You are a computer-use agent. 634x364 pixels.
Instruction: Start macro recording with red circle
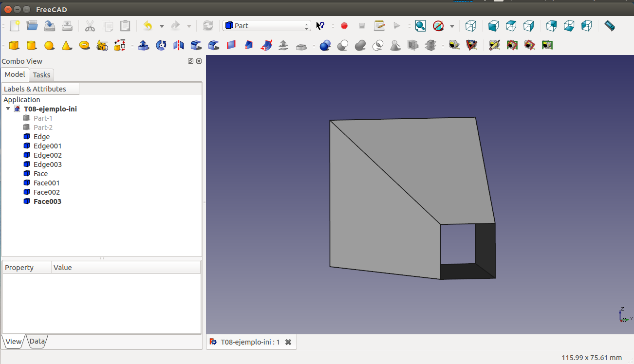click(x=344, y=26)
